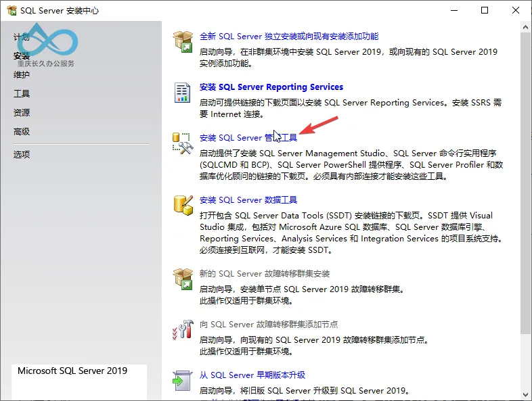Open 全新 SQL Server 独立安装或向现有安装添加功能 link
This screenshot has height=401, width=532.
[x=289, y=37]
